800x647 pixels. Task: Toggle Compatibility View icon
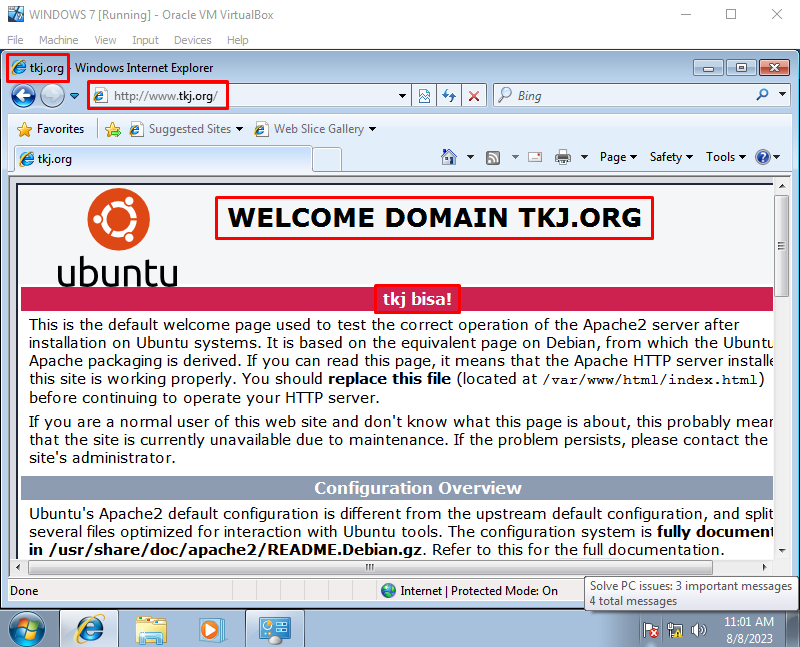pyautogui.click(x=424, y=96)
